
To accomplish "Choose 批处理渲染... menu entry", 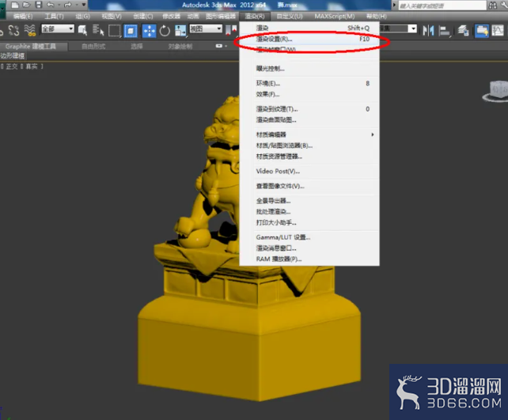I will pyautogui.click(x=309, y=212).
